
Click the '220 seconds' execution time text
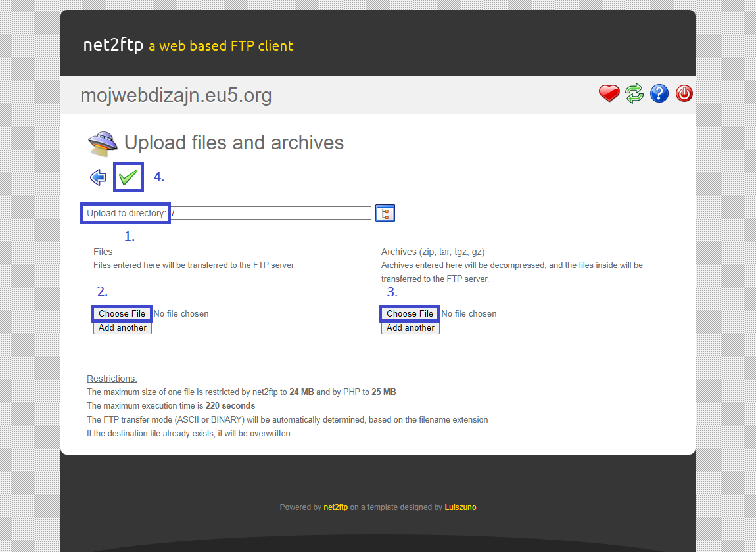pyautogui.click(x=231, y=406)
